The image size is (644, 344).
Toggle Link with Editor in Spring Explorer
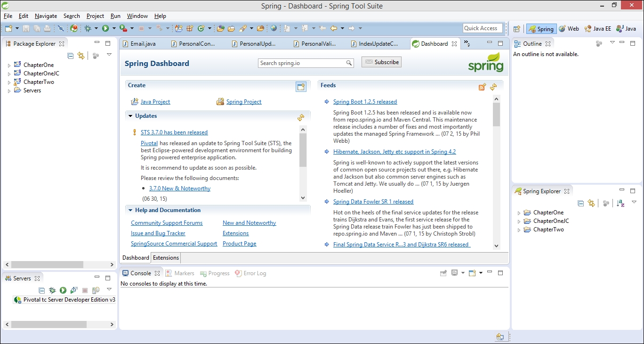coord(591,203)
